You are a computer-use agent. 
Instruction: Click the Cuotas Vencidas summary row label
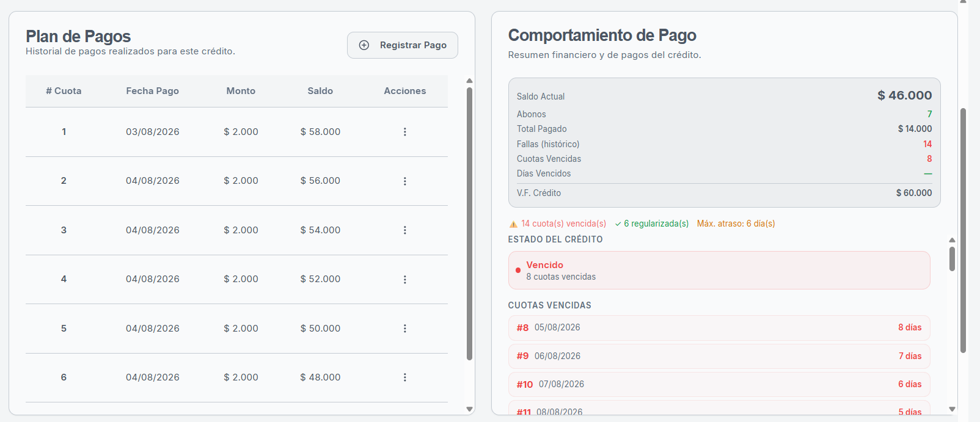click(549, 159)
